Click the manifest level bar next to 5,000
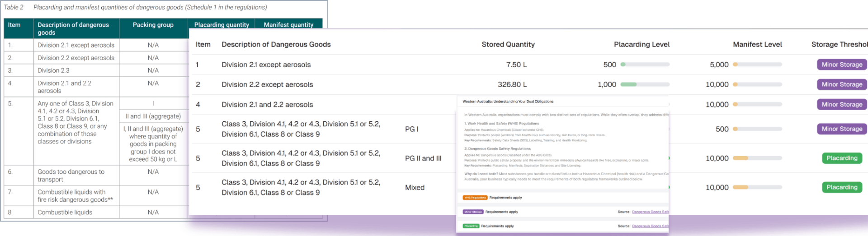The height and width of the screenshot is (236, 868). point(757,65)
